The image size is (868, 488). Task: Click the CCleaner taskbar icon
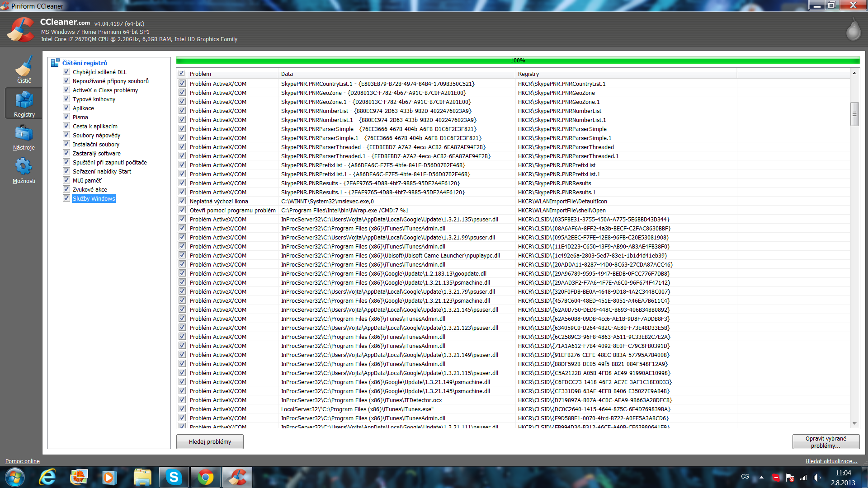tap(237, 477)
